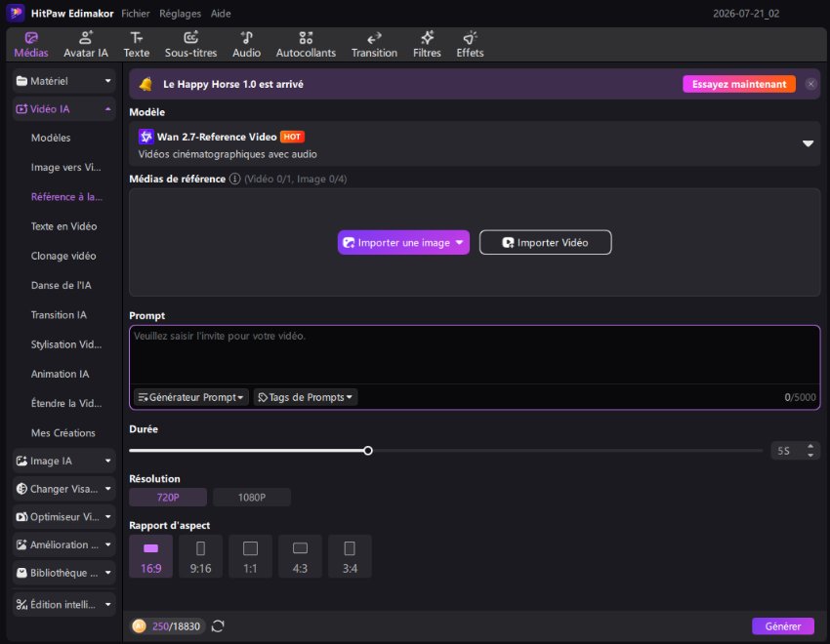Click the HitPaw Edimakor logo icon
Screen dimensions: 830x644
coord(16,13)
